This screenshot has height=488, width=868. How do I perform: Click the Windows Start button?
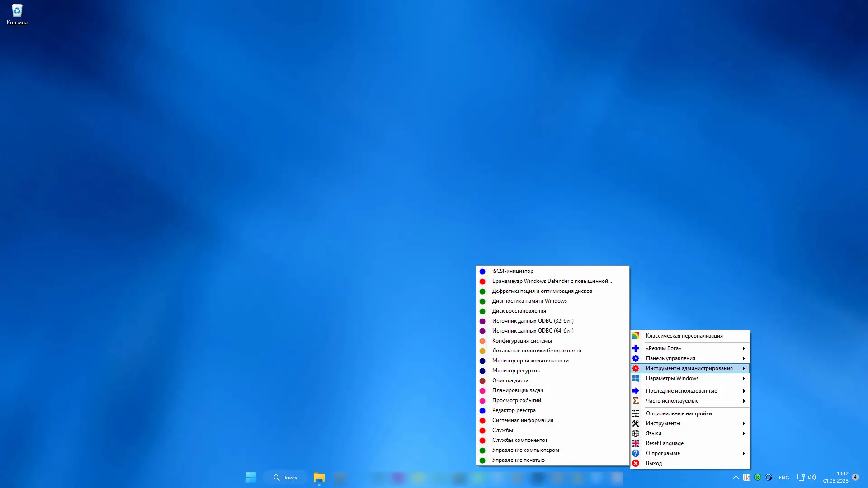(251, 478)
